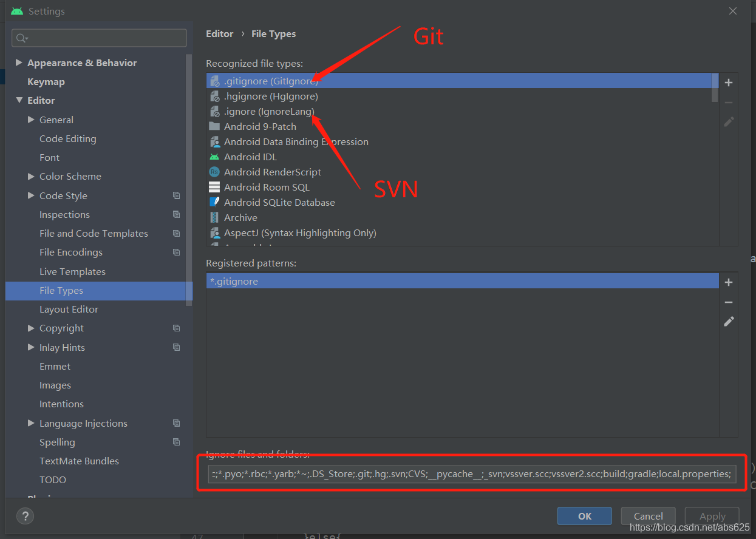Edit the selected file type via the pencil icon

point(728,121)
